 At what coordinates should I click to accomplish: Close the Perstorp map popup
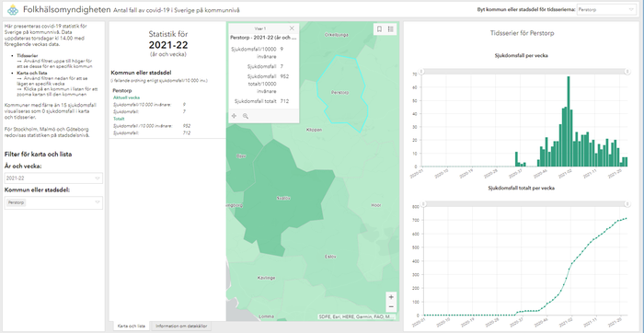click(x=292, y=29)
